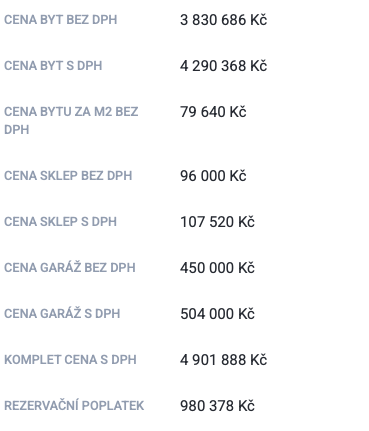Click the 450 000 Kč value

(x=217, y=268)
